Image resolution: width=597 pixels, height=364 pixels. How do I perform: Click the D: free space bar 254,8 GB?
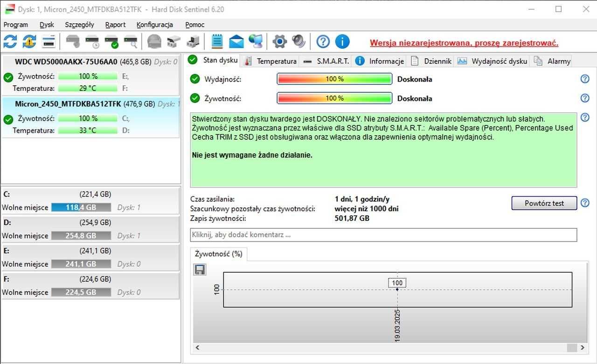tap(81, 236)
